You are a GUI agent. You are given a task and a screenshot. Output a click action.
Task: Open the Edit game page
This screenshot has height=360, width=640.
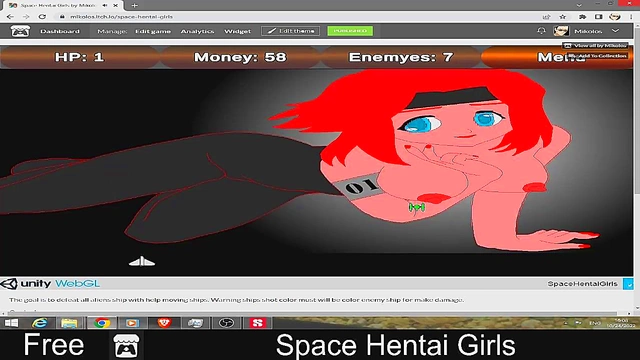pos(153,31)
